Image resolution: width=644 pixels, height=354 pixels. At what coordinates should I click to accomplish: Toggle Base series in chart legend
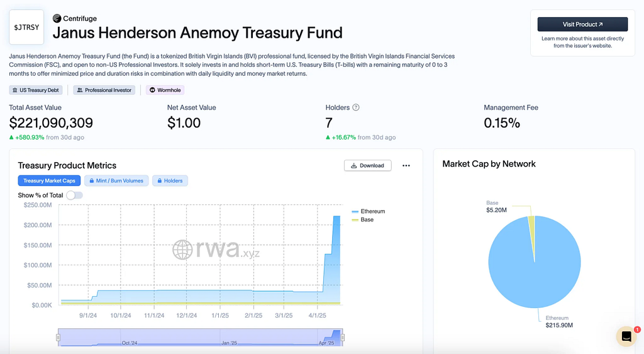(x=363, y=219)
